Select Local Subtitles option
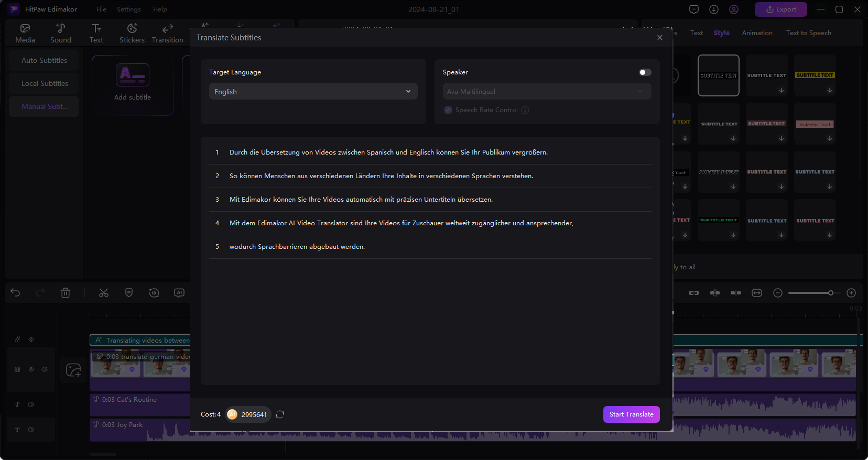This screenshot has height=460, width=868. click(x=44, y=83)
